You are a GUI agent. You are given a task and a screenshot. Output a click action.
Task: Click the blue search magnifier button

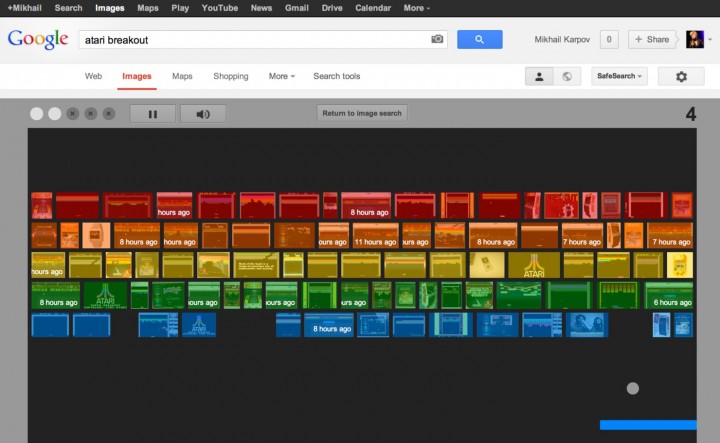coord(479,39)
